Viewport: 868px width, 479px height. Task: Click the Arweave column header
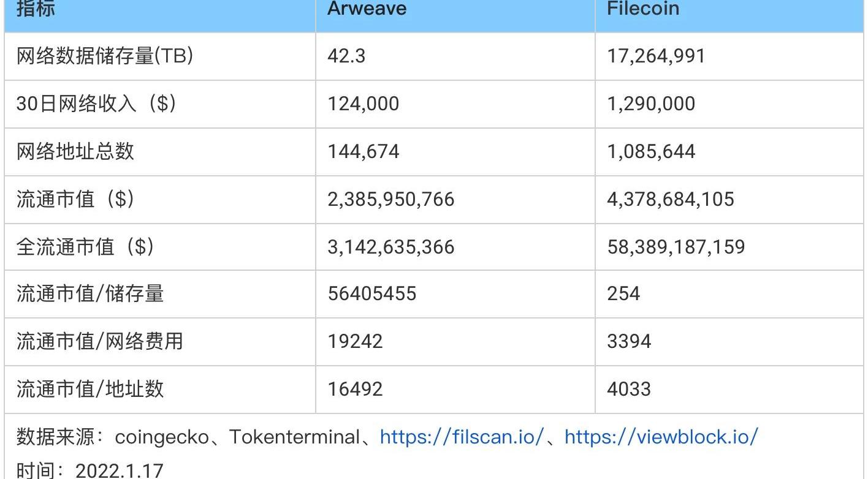[367, 9]
